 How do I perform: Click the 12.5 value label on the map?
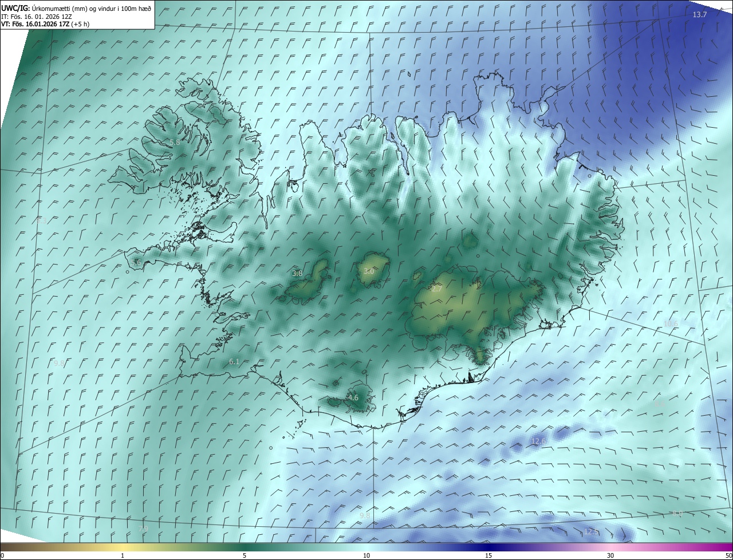(591, 532)
